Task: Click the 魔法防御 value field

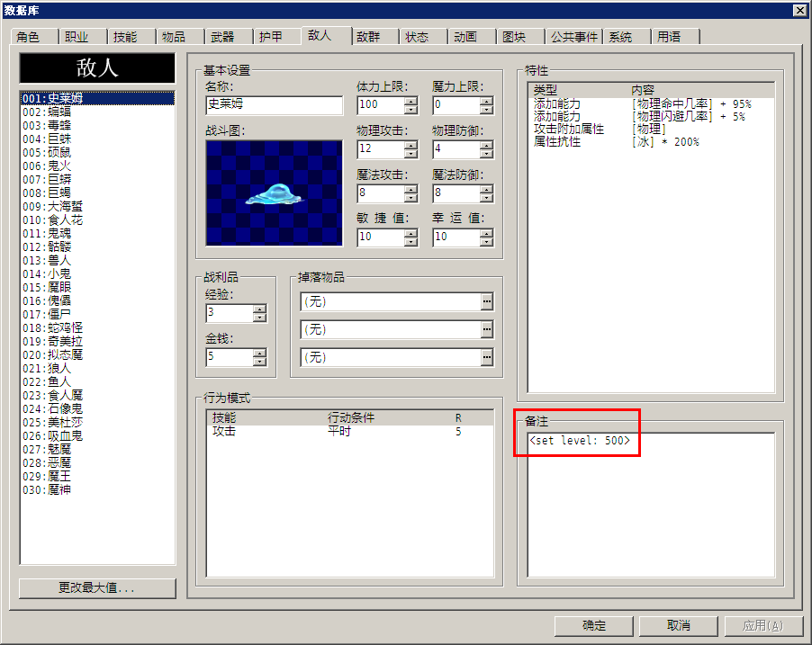Action: click(456, 193)
